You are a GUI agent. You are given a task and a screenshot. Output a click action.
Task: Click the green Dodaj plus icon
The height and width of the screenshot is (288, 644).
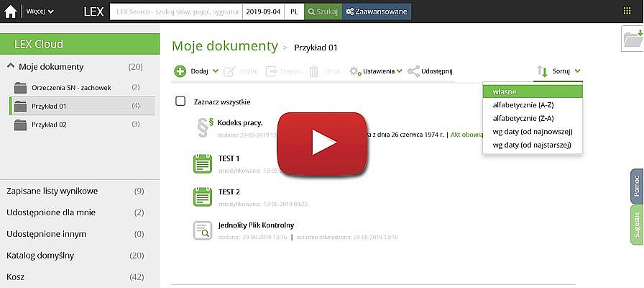pos(180,71)
